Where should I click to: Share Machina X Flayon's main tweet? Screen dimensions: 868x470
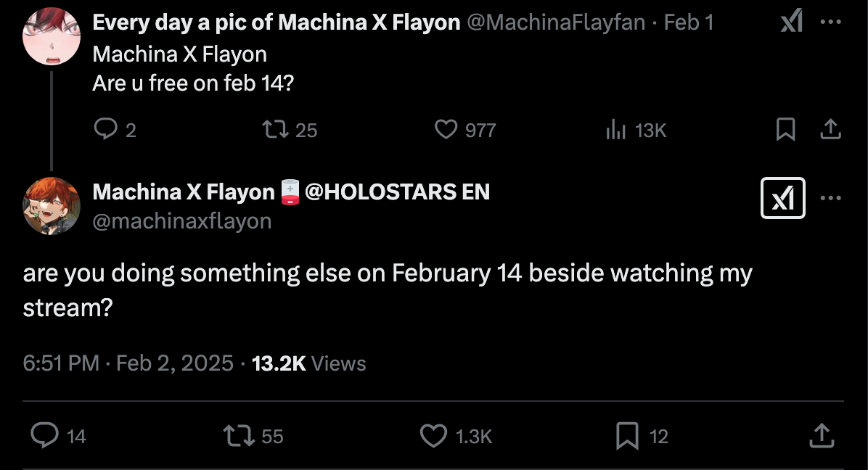(821, 436)
